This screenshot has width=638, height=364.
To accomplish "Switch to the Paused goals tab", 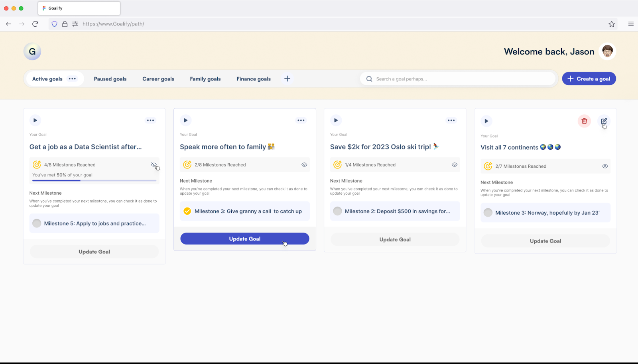I will click(x=110, y=79).
